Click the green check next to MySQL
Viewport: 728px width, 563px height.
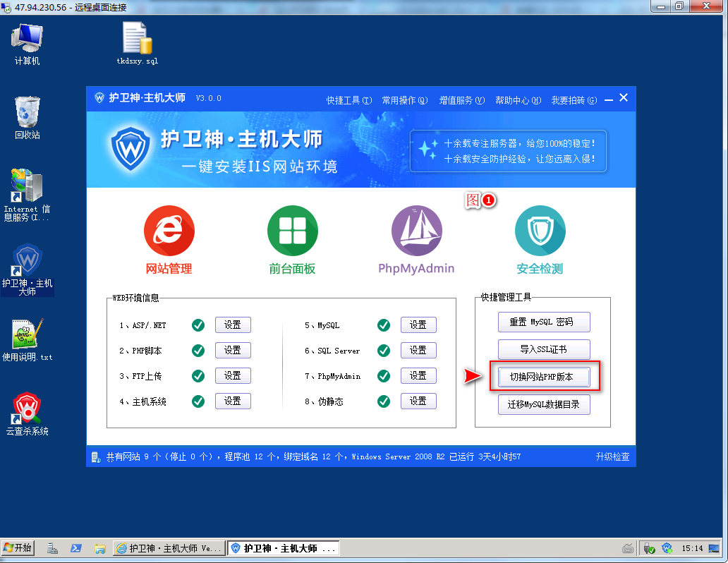pyautogui.click(x=384, y=325)
